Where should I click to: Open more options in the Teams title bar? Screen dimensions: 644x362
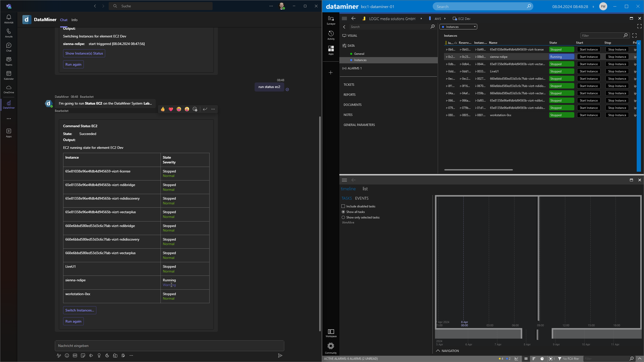point(271,6)
